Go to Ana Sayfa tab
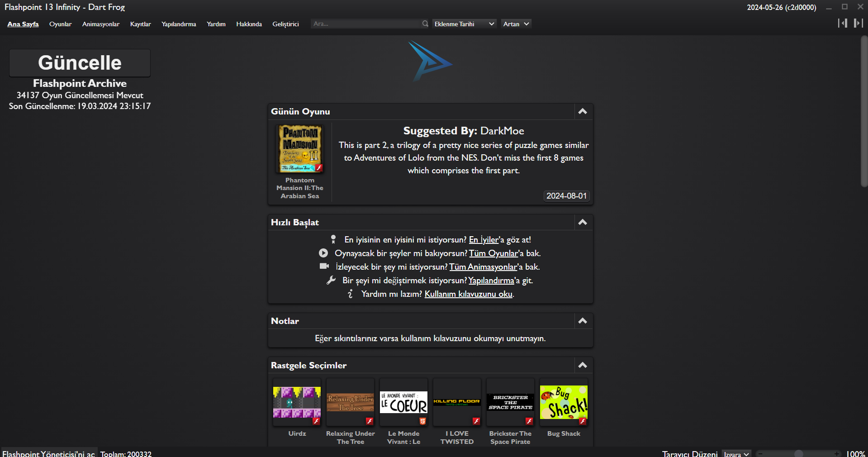868x457 pixels. click(23, 24)
